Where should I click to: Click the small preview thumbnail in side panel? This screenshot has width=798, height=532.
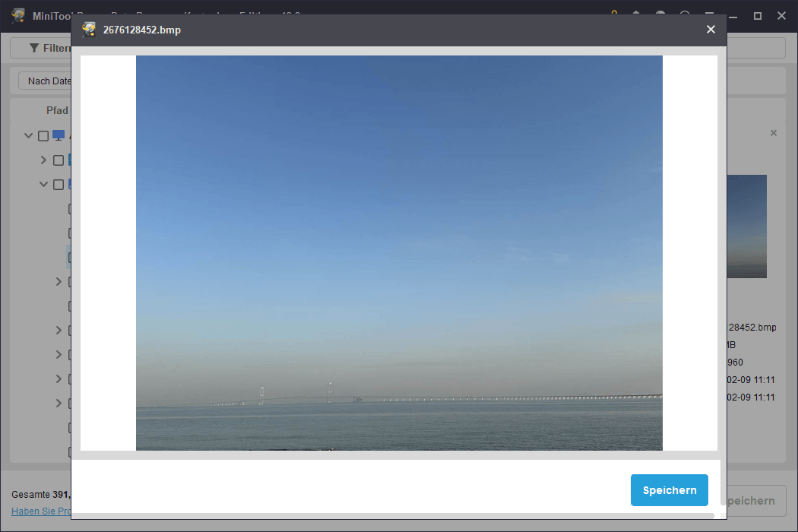[x=746, y=226]
